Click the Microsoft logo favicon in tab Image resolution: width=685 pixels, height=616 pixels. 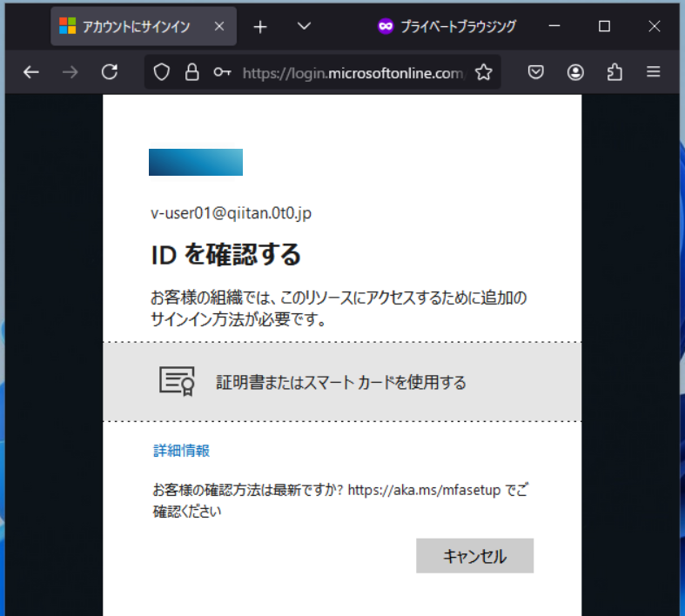pos(67,26)
